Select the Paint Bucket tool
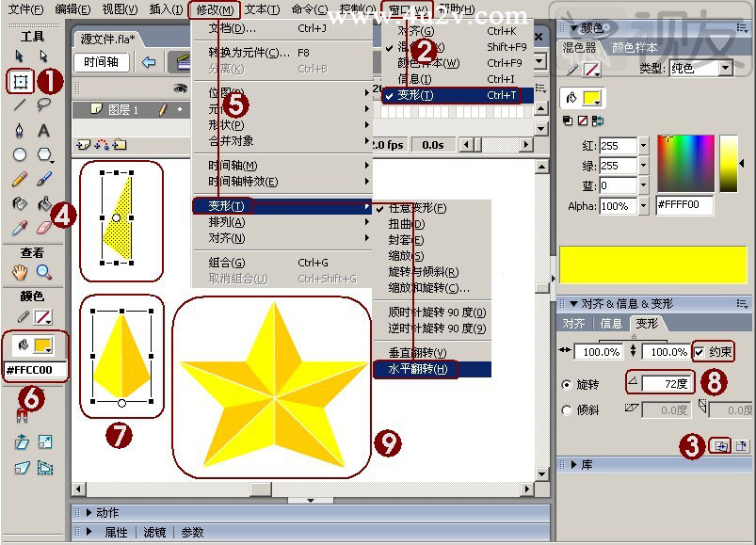Screen dimensions: 756x545 coord(44,203)
